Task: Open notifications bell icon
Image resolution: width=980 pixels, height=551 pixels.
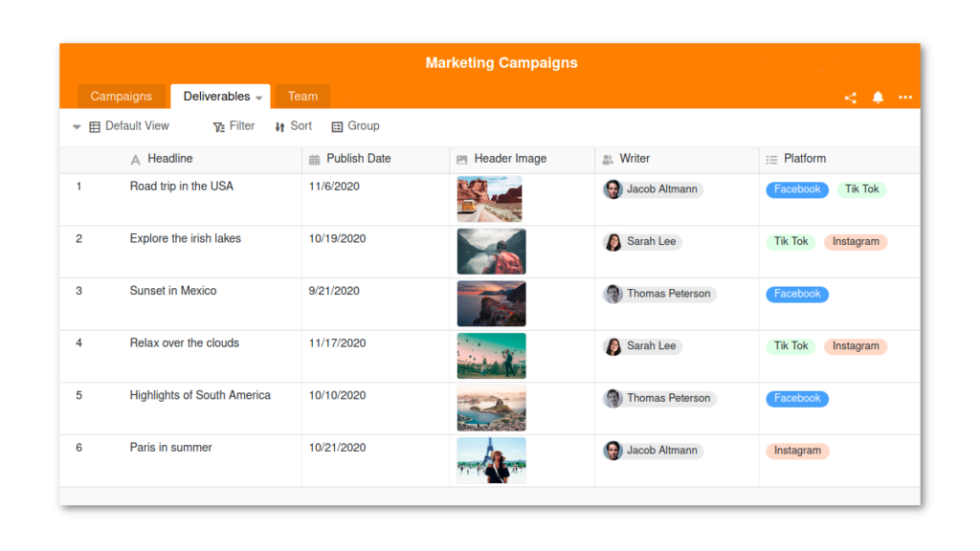Action: click(x=878, y=97)
